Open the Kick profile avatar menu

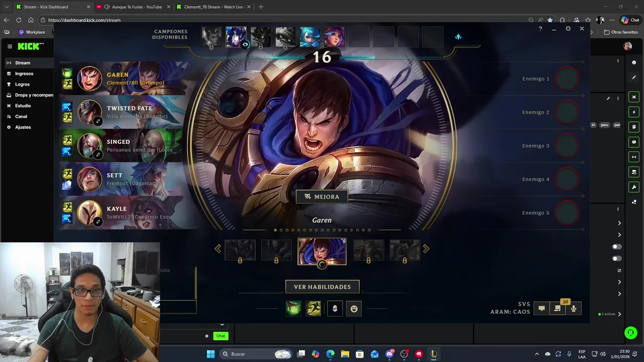(x=627, y=46)
